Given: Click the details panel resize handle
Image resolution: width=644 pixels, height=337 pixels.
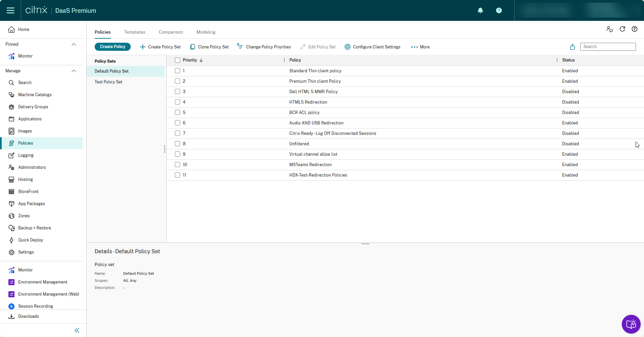Looking at the screenshot, I should [x=365, y=244].
